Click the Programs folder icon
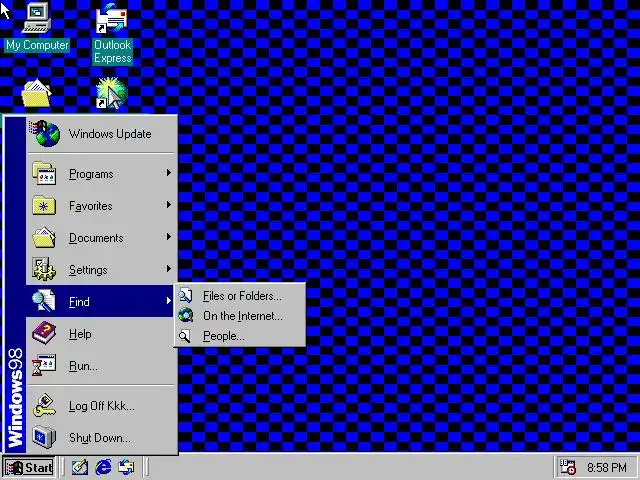 [44, 173]
